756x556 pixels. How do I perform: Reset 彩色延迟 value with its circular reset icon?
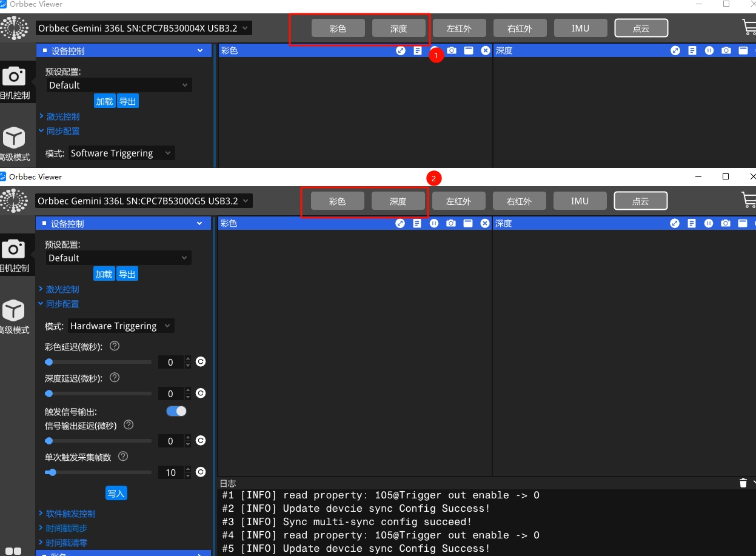point(201,362)
